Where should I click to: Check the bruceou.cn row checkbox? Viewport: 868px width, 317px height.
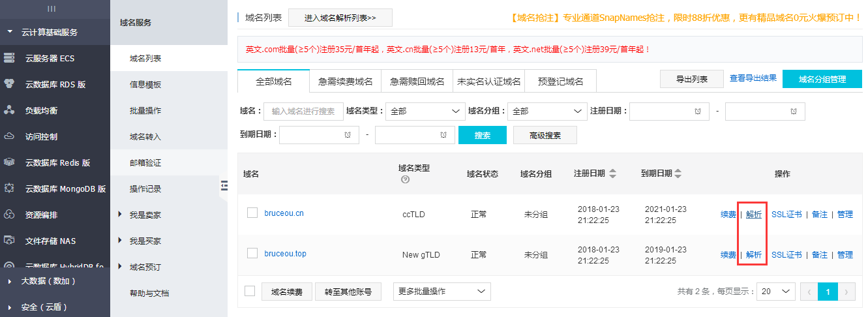click(252, 213)
